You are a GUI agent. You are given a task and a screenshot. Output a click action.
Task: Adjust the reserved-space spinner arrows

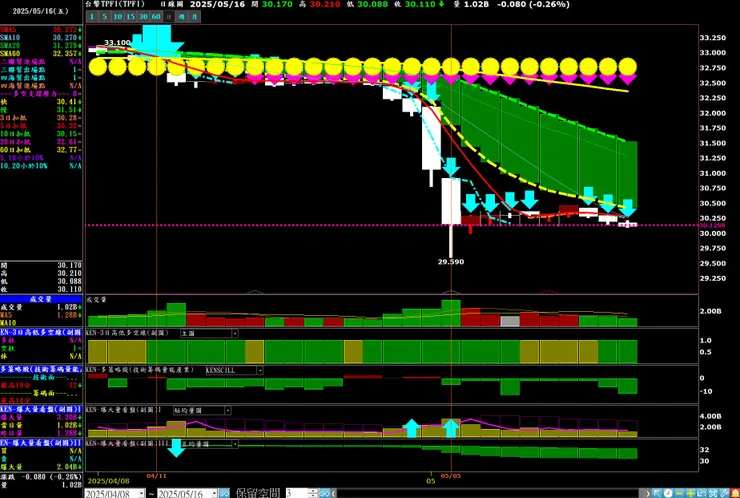[x=313, y=493]
